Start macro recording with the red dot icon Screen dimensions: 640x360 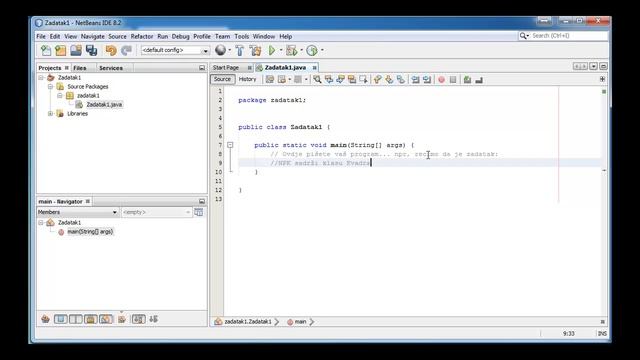tap(441, 80)
